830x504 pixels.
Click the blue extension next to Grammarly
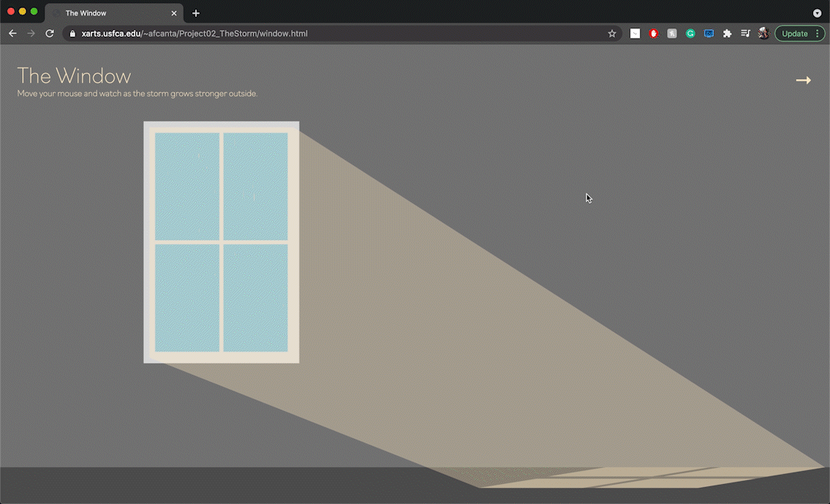click(x=709, y=33)
